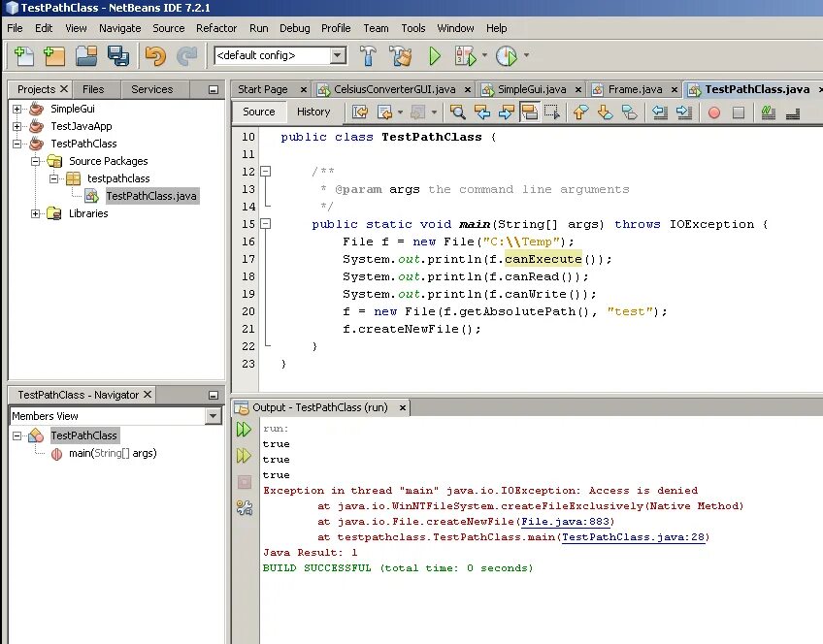
Task: Select main(String[] args) in Navigator
Action: click(113, 453)
